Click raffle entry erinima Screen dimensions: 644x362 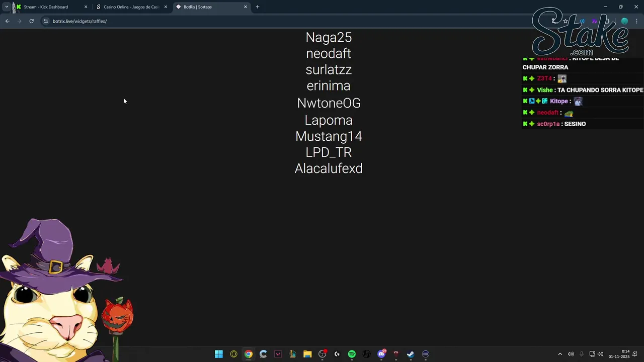click(329, 85)
